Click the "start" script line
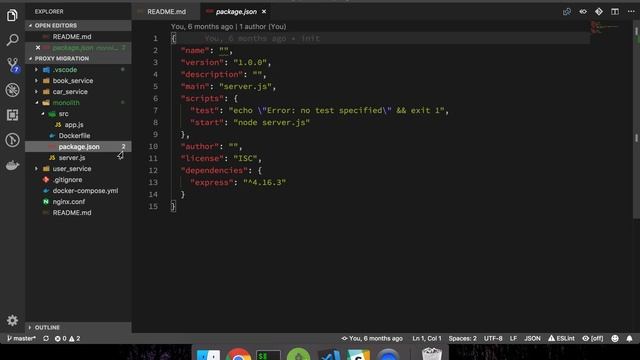The image size is (640, 360). (x=250, y=122)
